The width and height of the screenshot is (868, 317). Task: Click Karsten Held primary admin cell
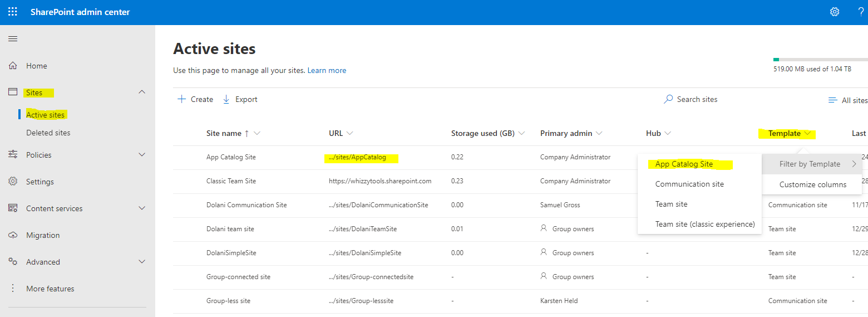click(x=559, y=301)
